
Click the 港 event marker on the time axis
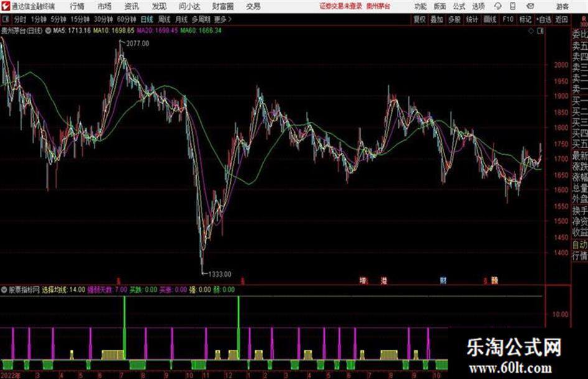point(384,280)
